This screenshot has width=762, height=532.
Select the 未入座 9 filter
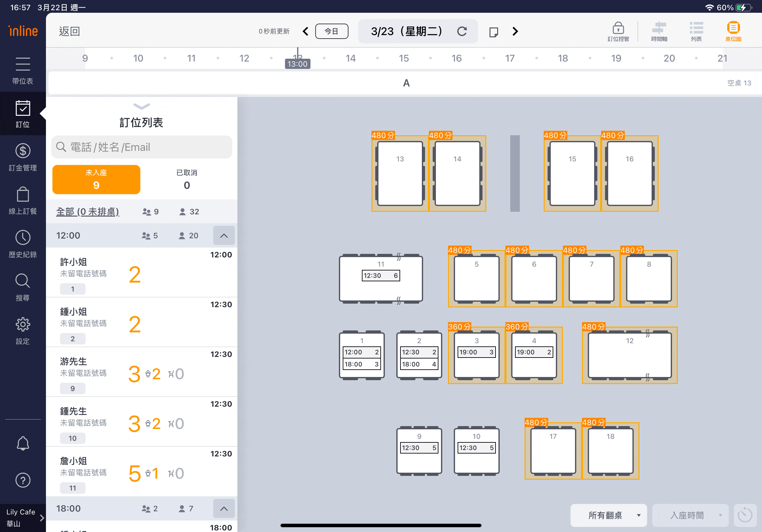click(x=96, y=180)
